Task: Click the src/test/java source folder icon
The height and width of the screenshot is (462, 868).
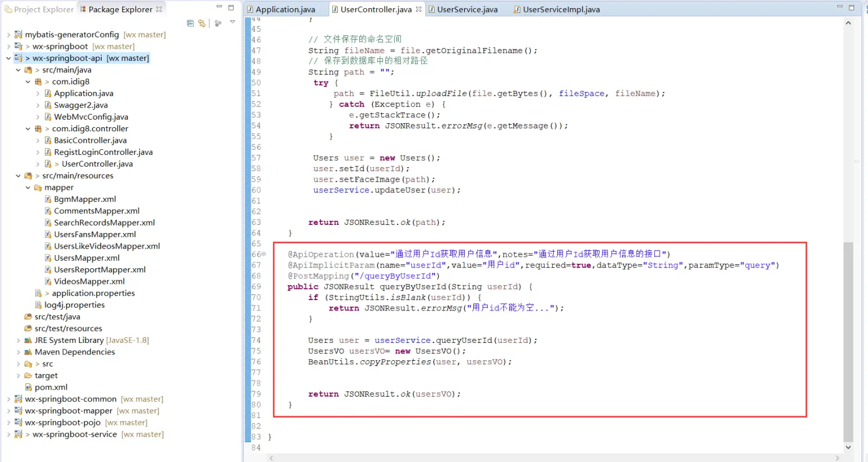Action: click(x=28, y=317)
